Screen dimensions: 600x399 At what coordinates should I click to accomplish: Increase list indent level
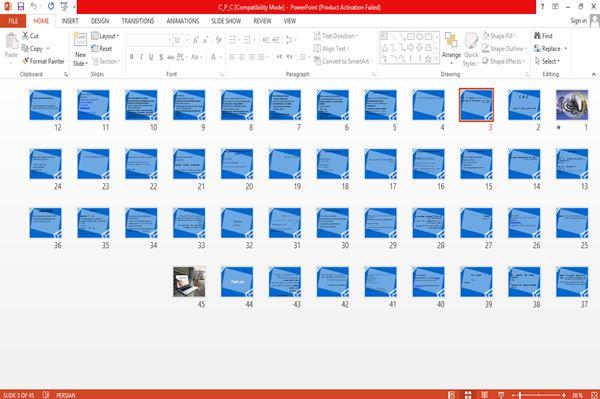coord(276,40)
